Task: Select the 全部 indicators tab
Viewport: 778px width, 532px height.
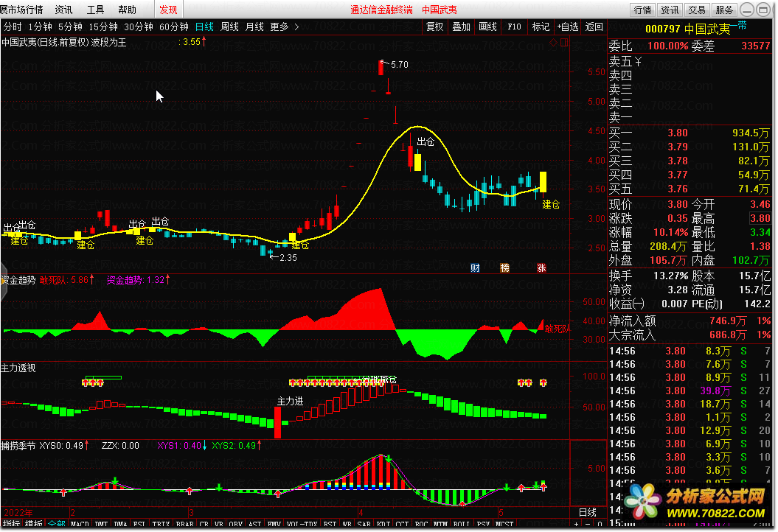Action: [57, 524]
